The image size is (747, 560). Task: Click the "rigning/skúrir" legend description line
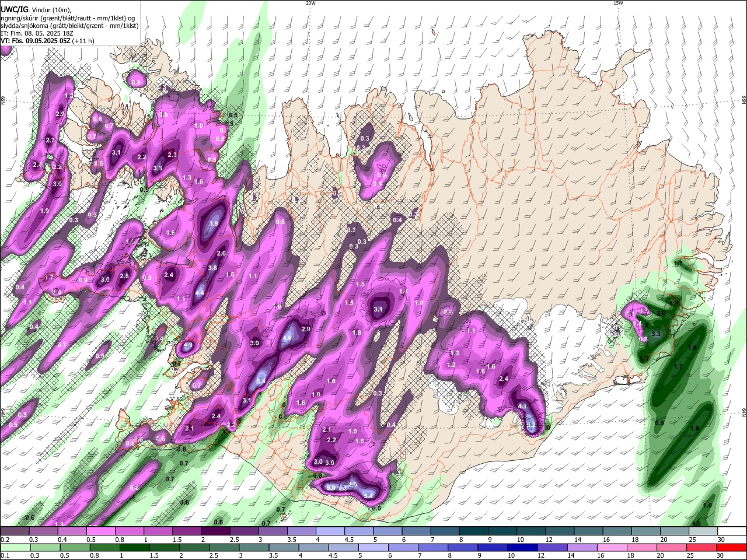click(68, 18)
